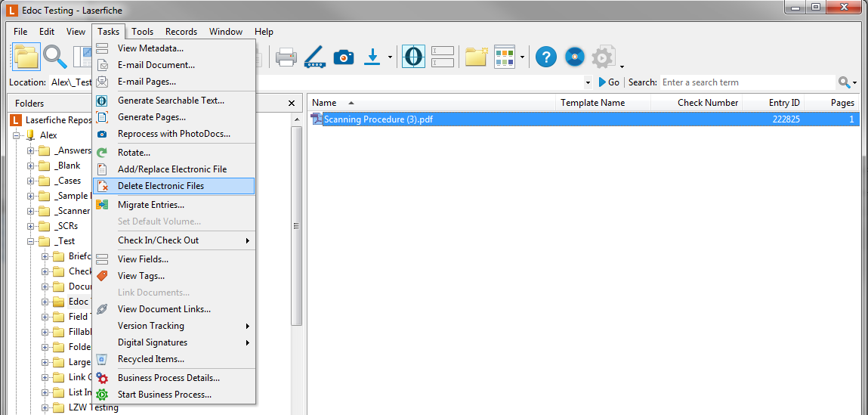Choose Migrate Entries menu entry
Viewport: 868px width, 415px height.
pos(174,205)
